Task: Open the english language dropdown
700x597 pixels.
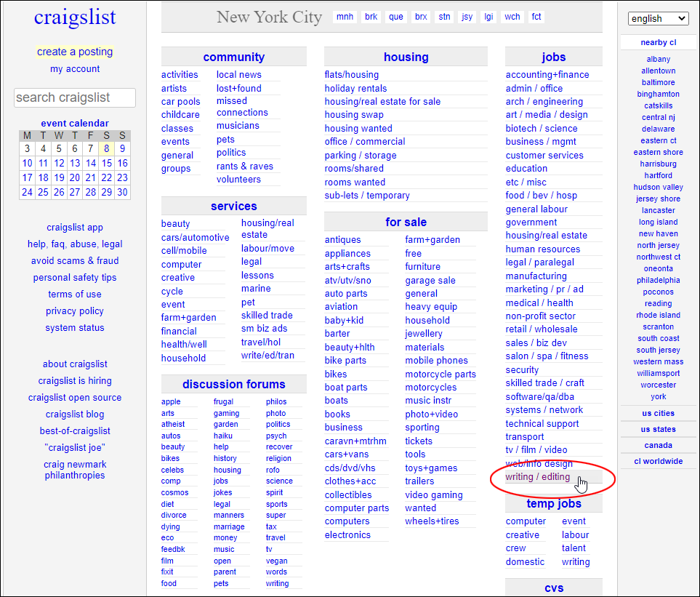Action: tap(658, 19)
